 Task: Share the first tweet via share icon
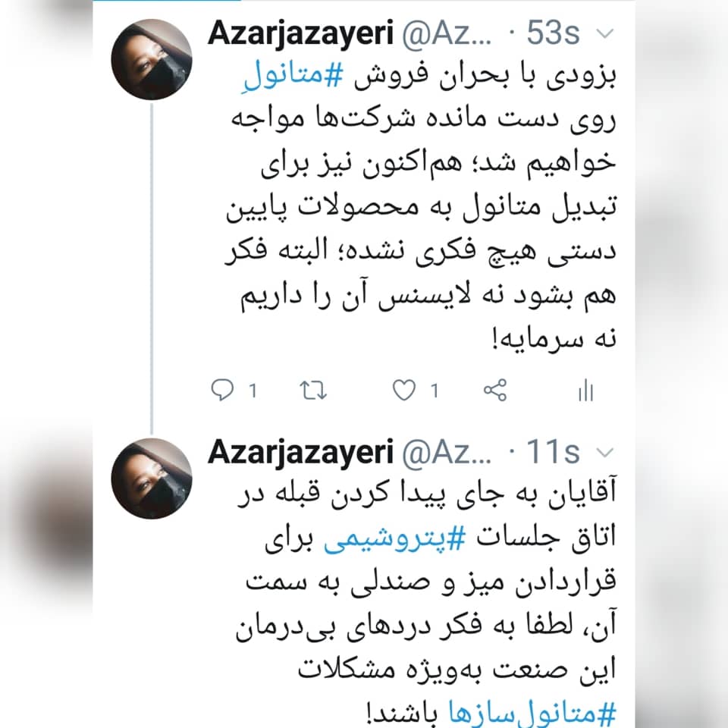[495, 390]
